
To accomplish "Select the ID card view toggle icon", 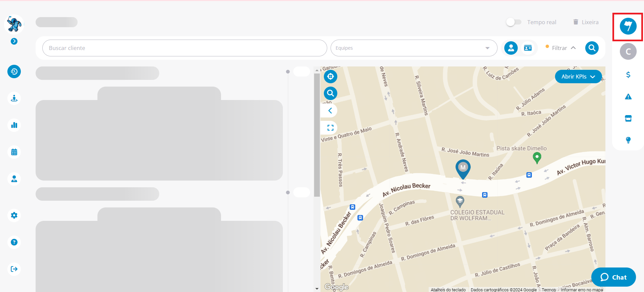I will [x=528, y=48].
